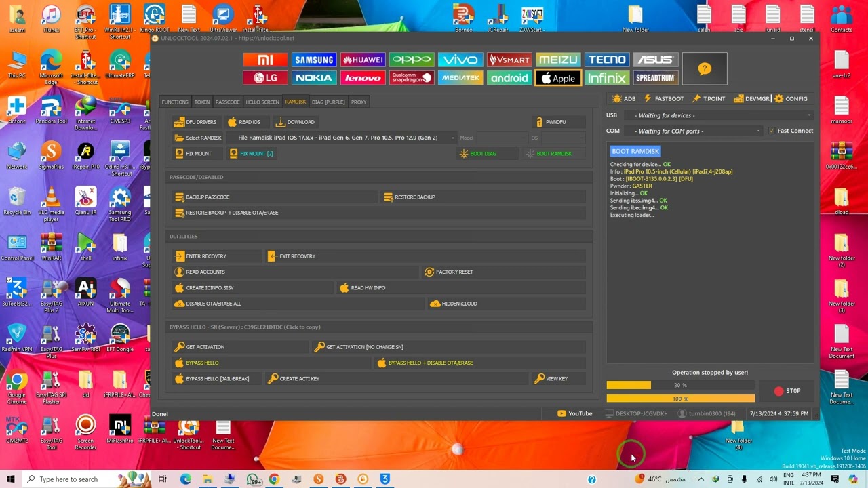The image size is (868, 488).
Task: Select the Vivo brand icon
Action: tap(460, 60)
